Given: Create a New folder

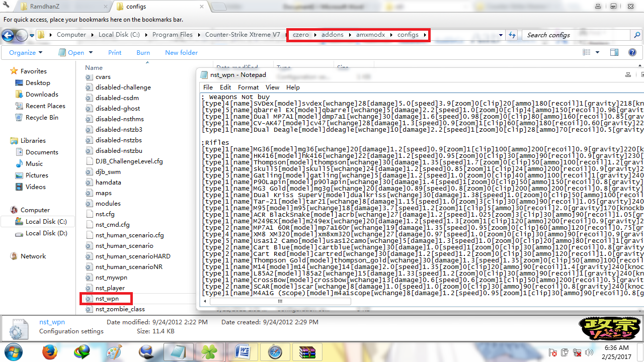Looking at the screenshot, I should pyautogui.click(x=181, y=52).
